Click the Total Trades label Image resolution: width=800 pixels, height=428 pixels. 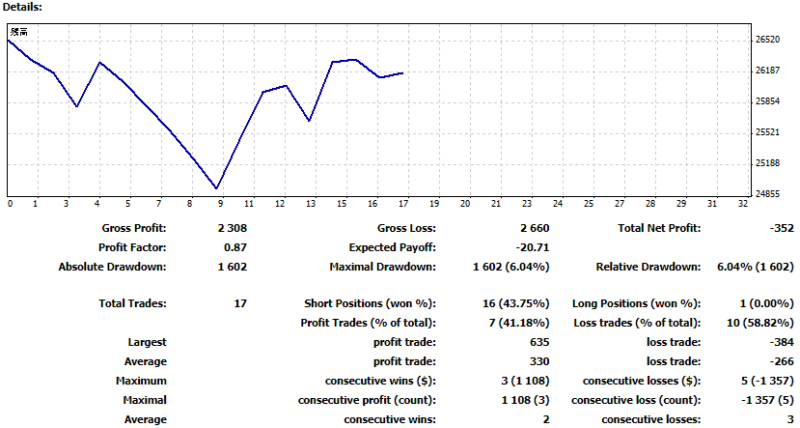coord(133,303)
